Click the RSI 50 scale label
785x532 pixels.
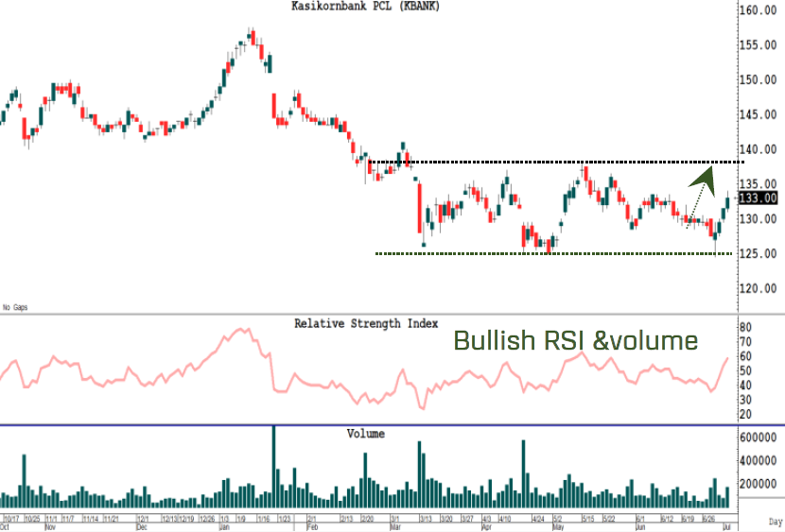coord(745,370)
